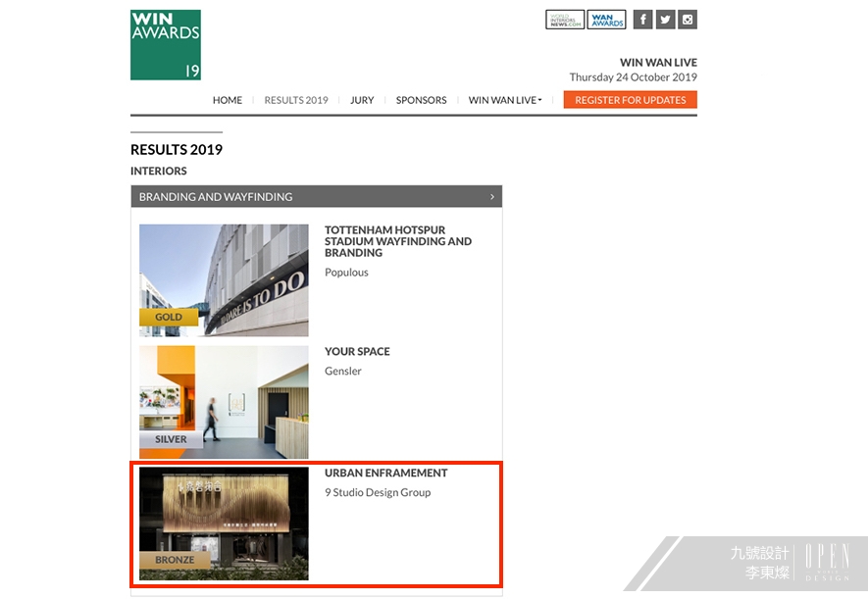Click the WIN WAN LIVE heading text

tap(658, 63)
